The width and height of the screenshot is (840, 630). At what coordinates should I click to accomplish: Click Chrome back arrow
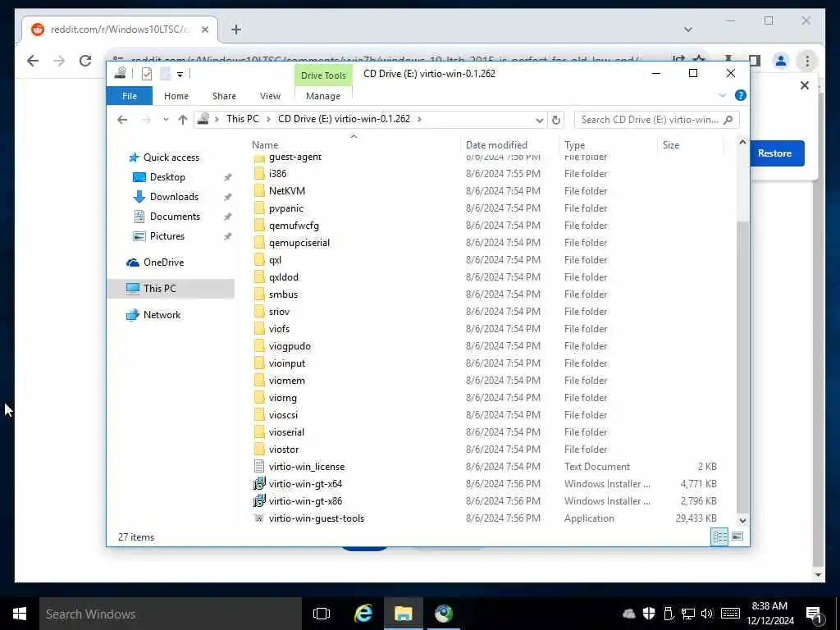tap(33, 61)
